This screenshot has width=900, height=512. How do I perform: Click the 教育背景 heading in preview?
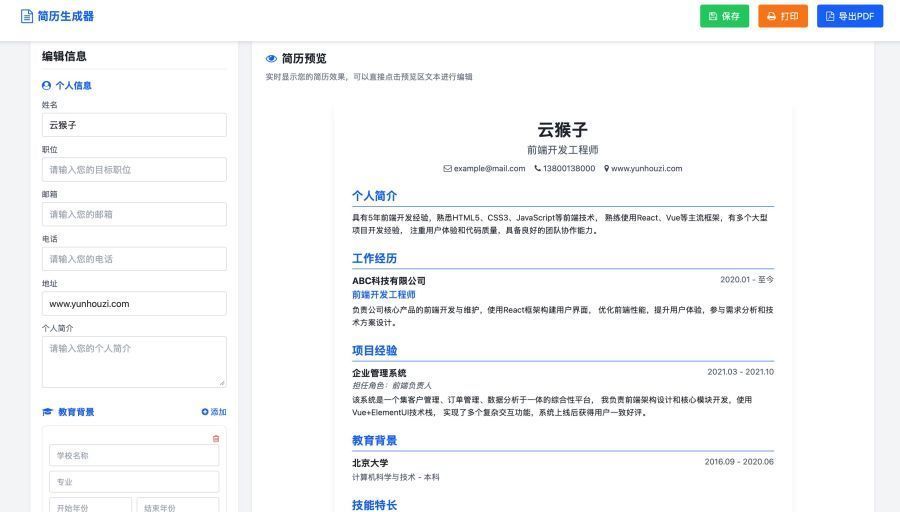tap(374, 441)
